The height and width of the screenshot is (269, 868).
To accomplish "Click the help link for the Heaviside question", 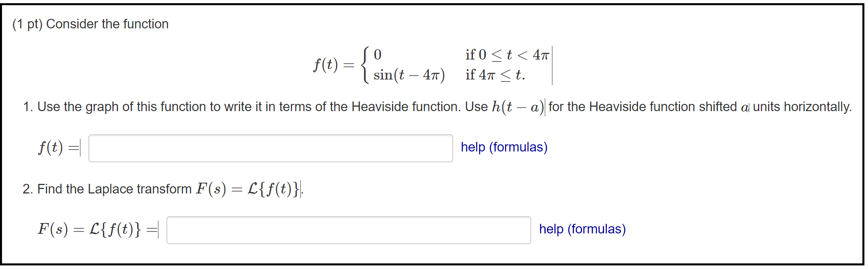I will click(x=504, y=147).
